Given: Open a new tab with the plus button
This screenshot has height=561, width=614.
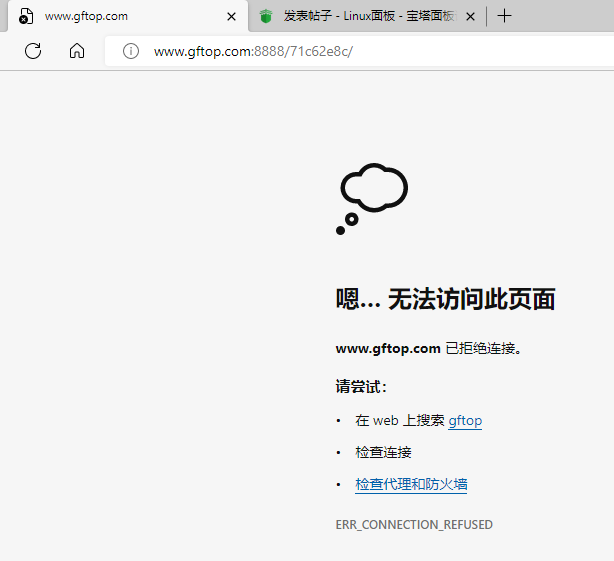Looking at the screenshot, I should (x=504, y=16).
